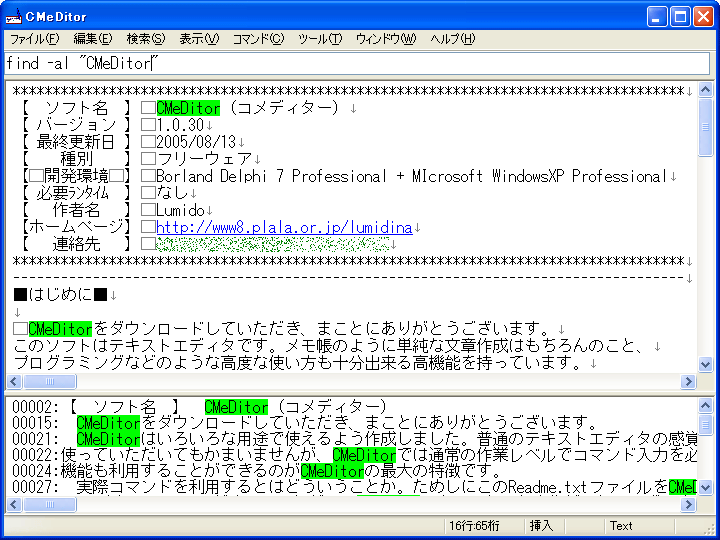720x540 pixels.
Task: Select search result line 00022
Action: click(354, 455)
